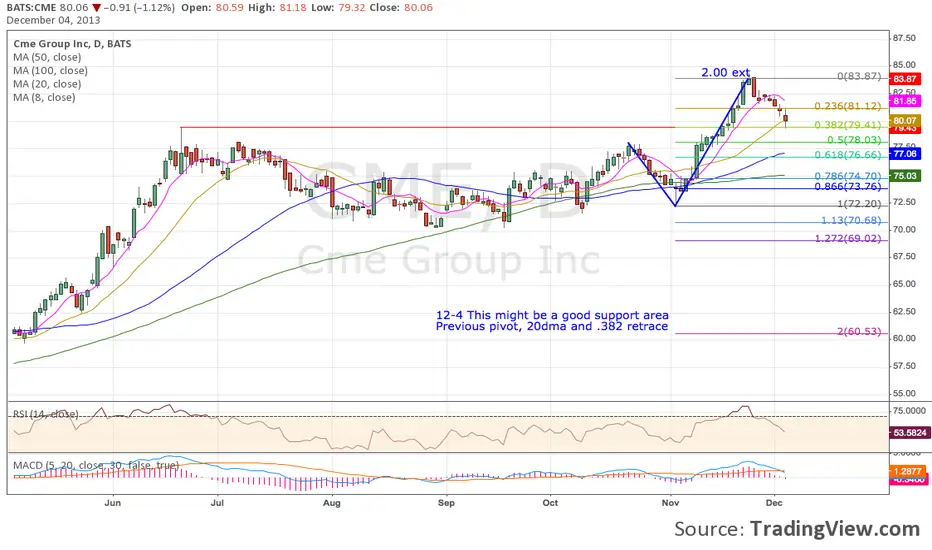Click the 'Jul' label on time axis
The image size is (932, 550).
click(217, 503)
